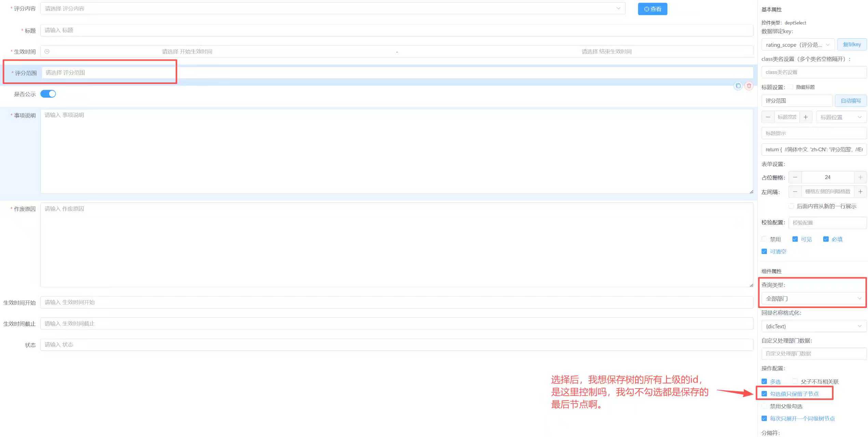Toggle the 是否公示 switch
The height and width of the screenshot is (437, 868).
pyautogui.click(x=48, y=94)
